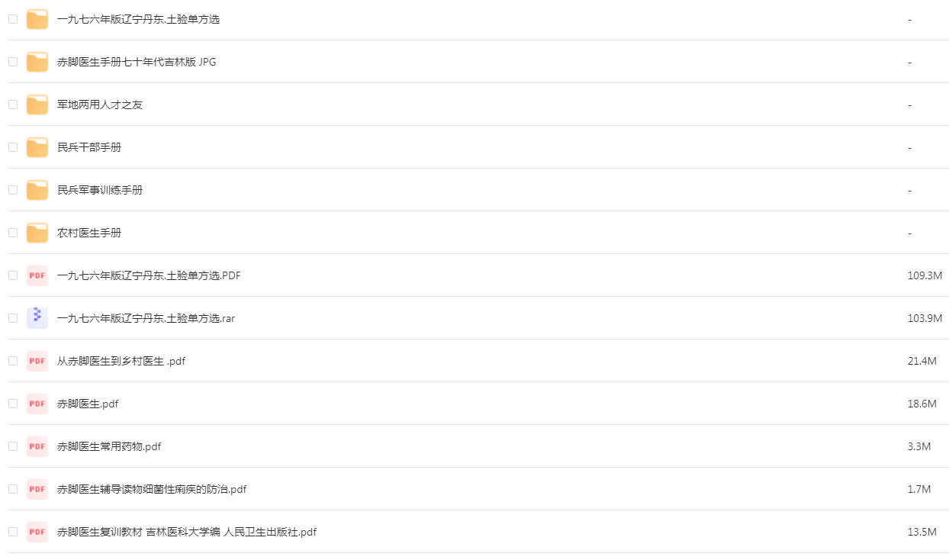Image resolution: width=949 pixels, height=560 pixels.
Task: Open the 一九七六年版辽宁丹东.土验单方选 folder name
Action: (x=138, y=19)
